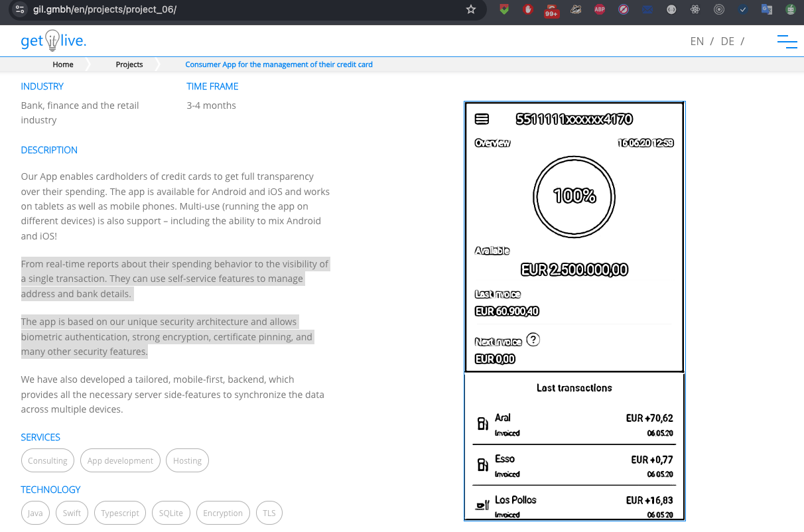804x532 pixels.
Task: Open the React Developer Tools extension
Action: pyautogui.click(x=695, y=9)
